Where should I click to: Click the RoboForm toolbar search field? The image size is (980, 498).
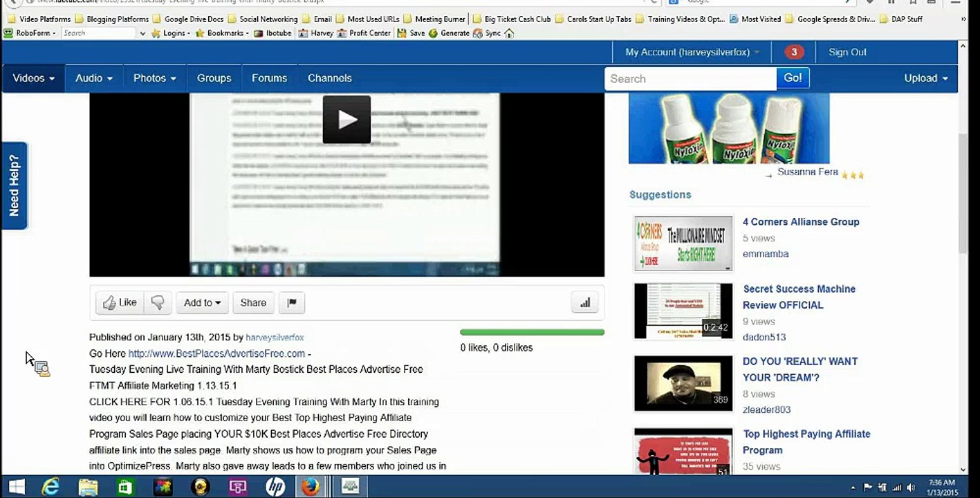(x=99, y=33)
